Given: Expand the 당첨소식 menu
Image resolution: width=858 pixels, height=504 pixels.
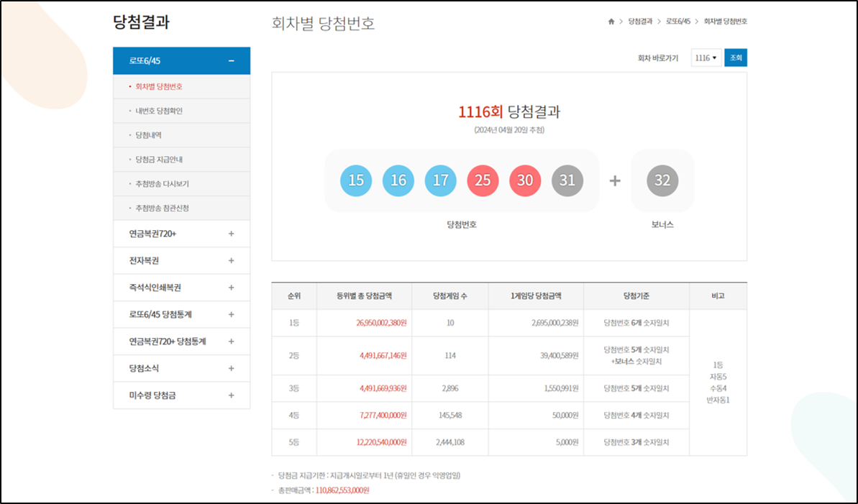Looking at the screenshot, I should pyautogui.click(x=231, y=368).
